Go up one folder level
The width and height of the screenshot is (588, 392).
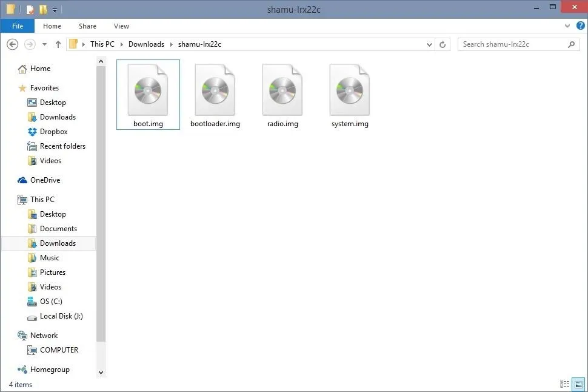coord(58,44)
